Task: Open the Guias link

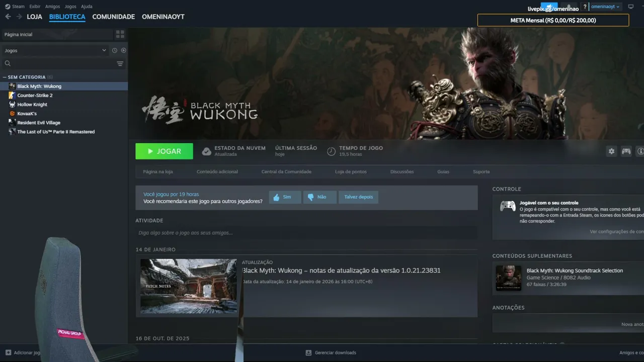Action: pyautogui.click(x=443, y=172)
